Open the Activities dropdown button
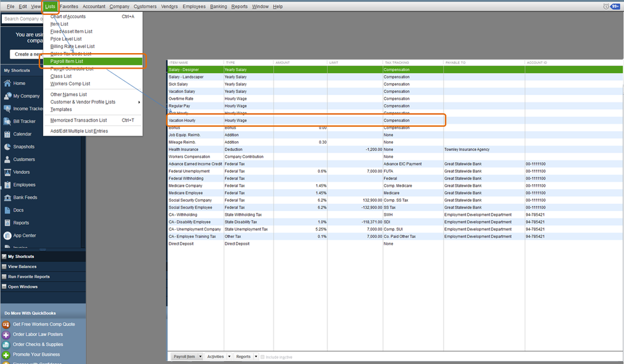624x364 pixels. tap(219, 357)
